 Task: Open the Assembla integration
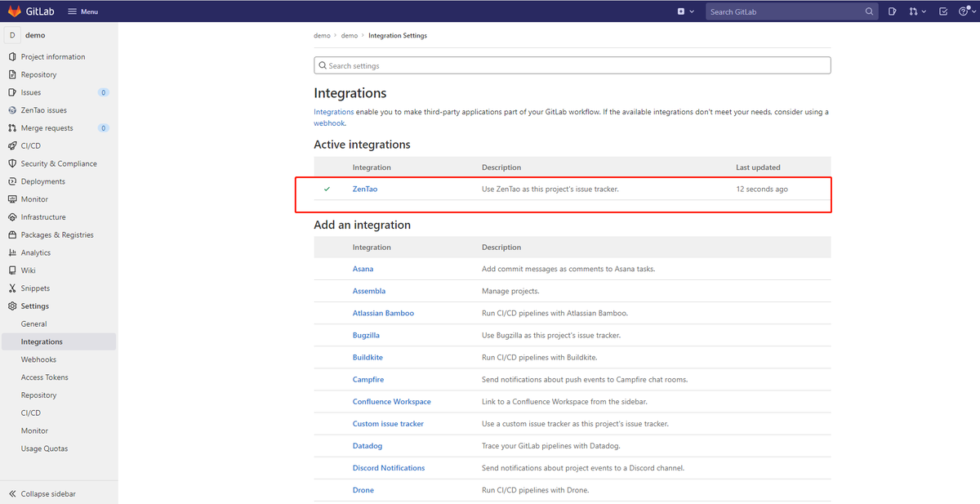(x=369, y=291)
